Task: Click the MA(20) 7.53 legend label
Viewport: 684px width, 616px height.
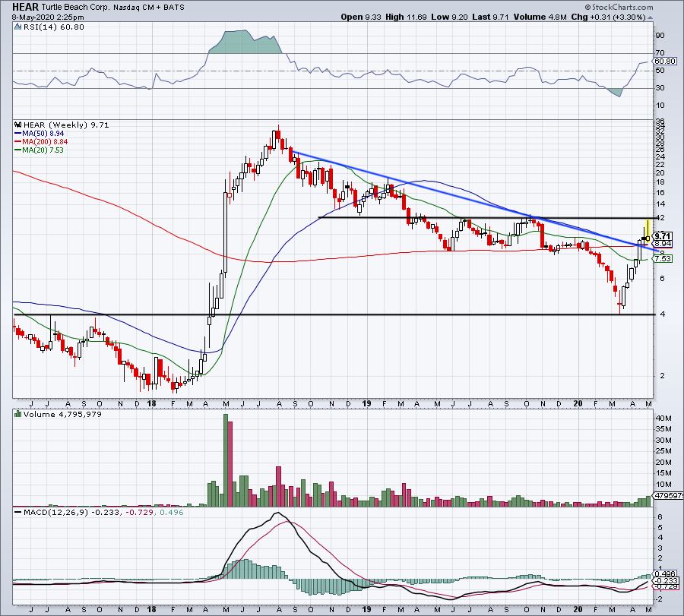Action: point(43,150)
